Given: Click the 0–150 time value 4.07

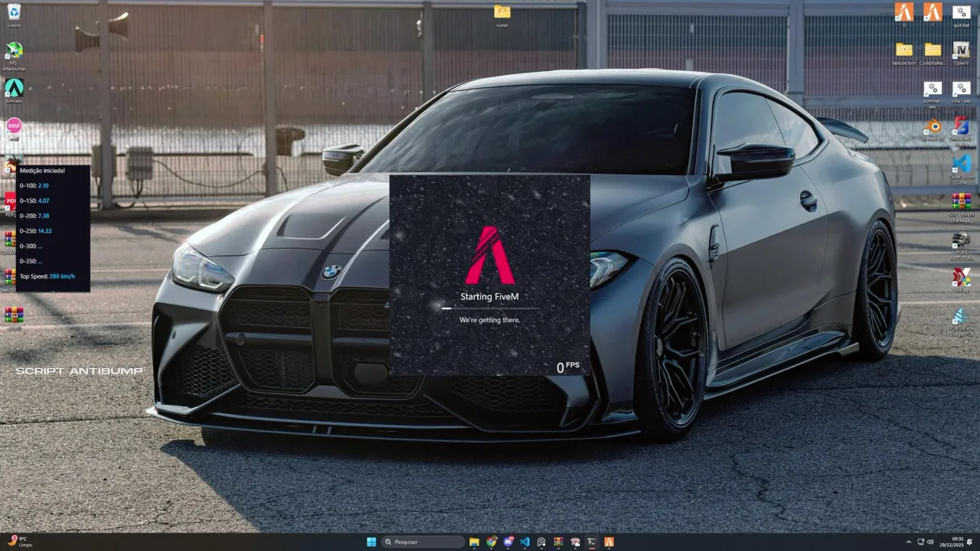Looking at the screenshot, I should click(44, 201).
